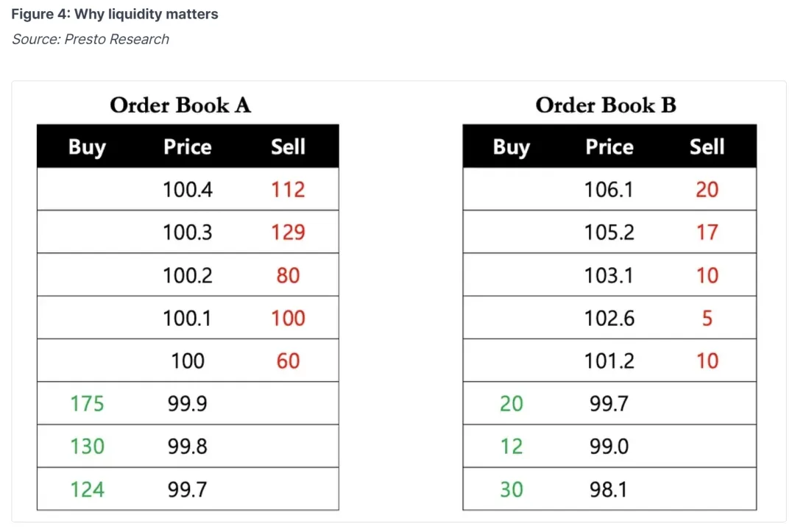Select buy quantity 175 at 99.9

87,404
